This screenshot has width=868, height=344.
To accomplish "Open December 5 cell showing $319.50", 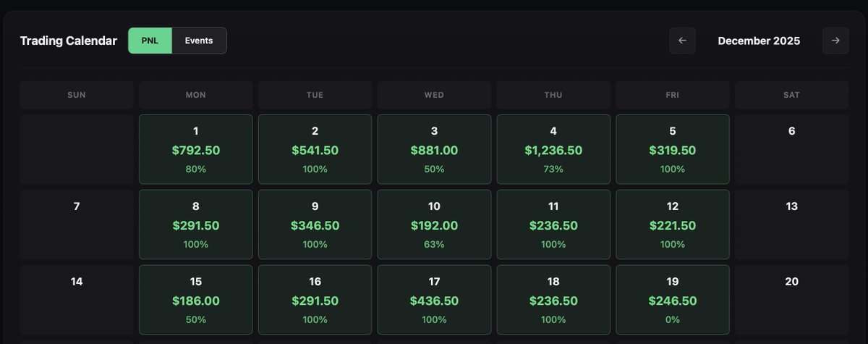I will 673,149.
